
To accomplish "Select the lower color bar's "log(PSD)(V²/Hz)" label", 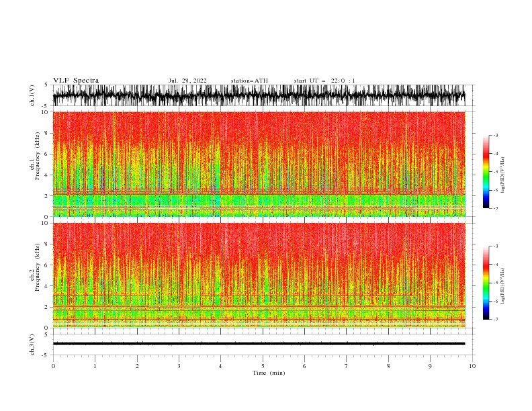I will pos(502,286).
